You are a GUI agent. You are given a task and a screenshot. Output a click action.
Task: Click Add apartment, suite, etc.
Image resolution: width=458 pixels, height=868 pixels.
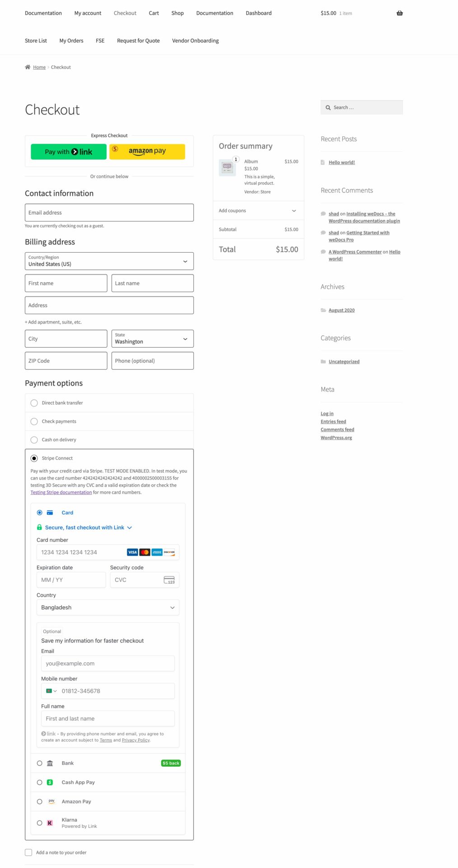click(53, 322)
